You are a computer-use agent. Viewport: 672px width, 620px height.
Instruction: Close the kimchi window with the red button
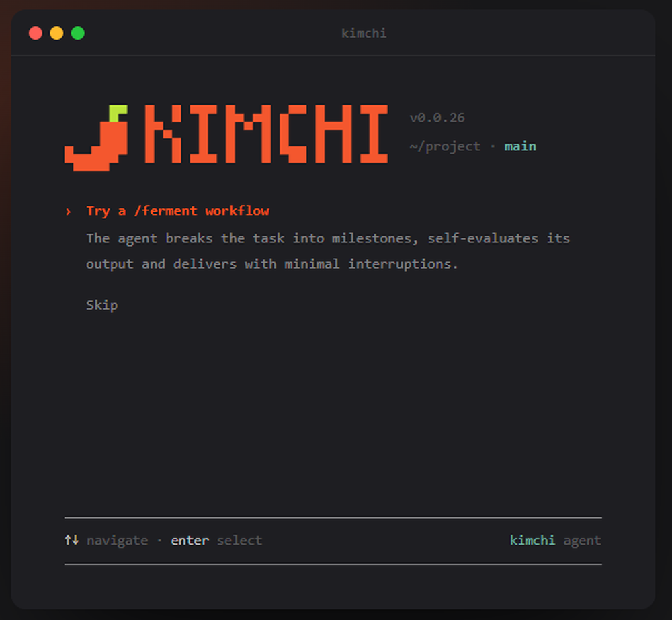36,33
